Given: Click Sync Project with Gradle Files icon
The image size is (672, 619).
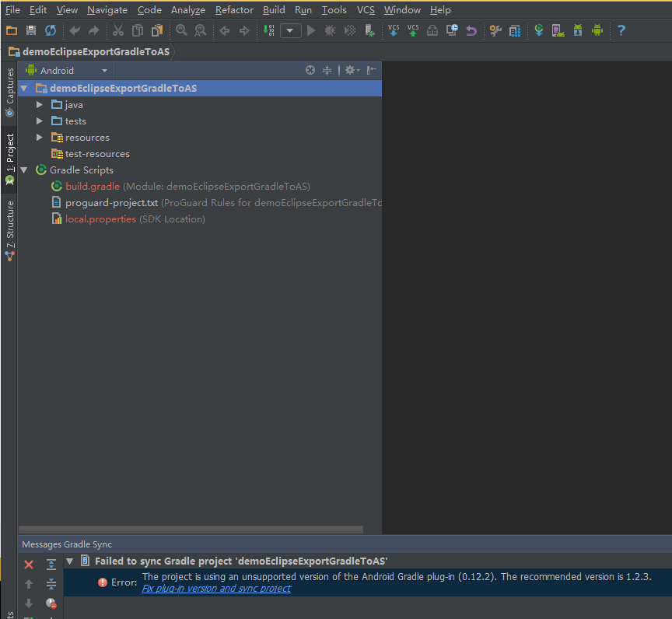Looking at the screenshot, I should tap(539, 30).
